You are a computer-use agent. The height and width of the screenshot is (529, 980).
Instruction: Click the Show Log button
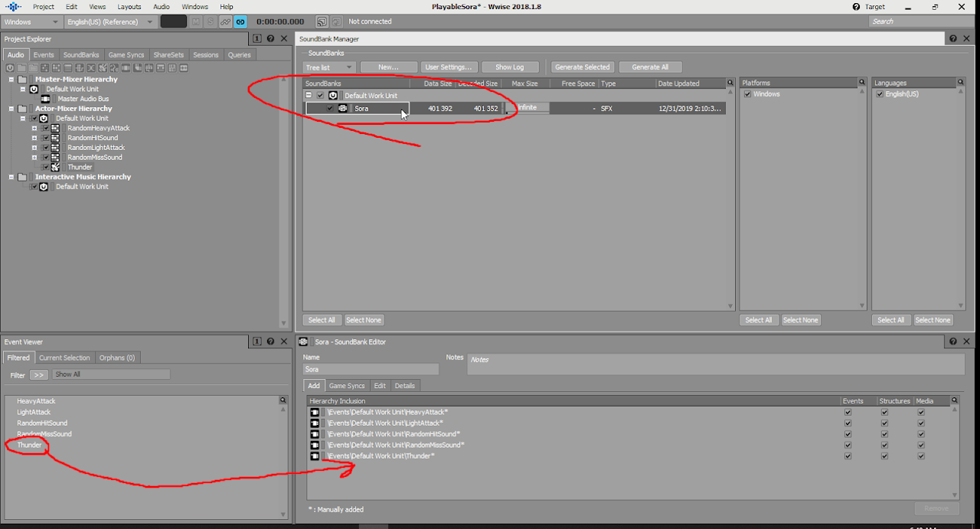pos(510,67)
